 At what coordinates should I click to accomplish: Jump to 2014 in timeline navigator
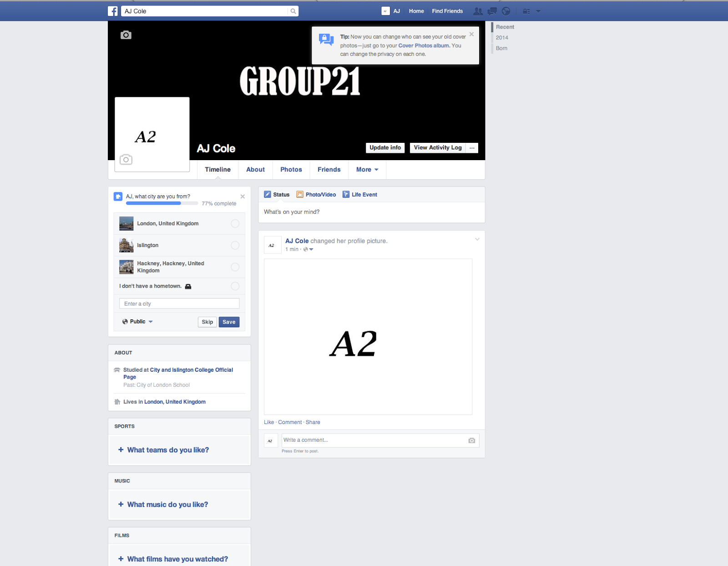[502, 38]
